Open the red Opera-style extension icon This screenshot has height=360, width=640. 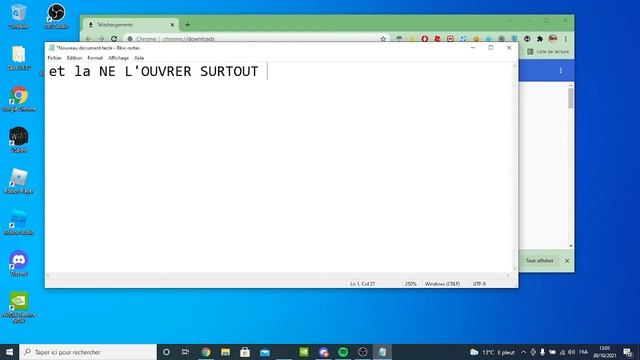coord(424,39)
